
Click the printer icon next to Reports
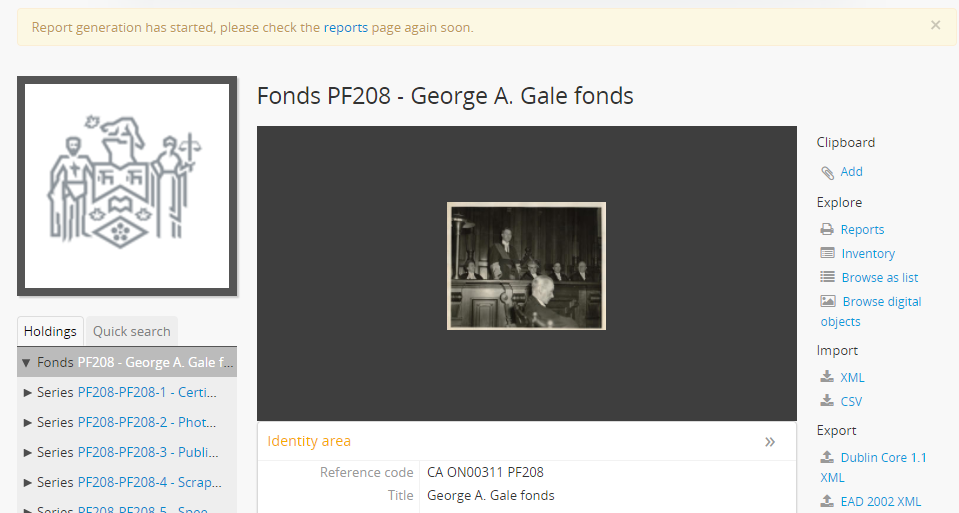tap(827, 229)
